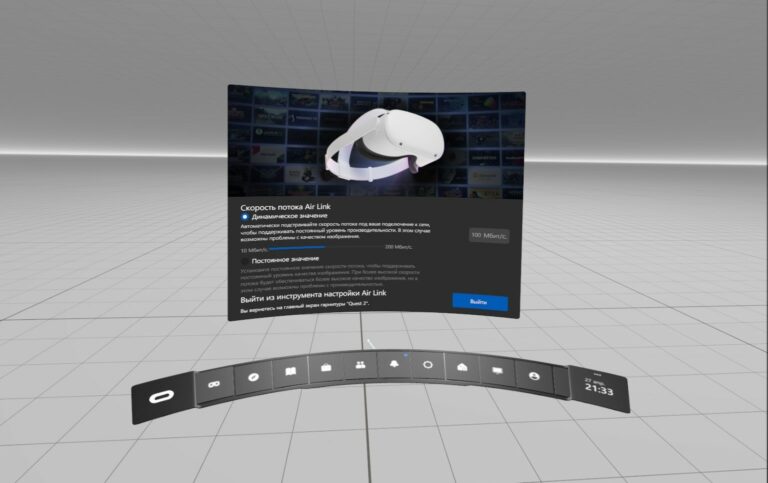The width and height of the screenshot is (768, 483).
Task: Select the headset Quest icon in dock
Action: click(x=214, y=384)
